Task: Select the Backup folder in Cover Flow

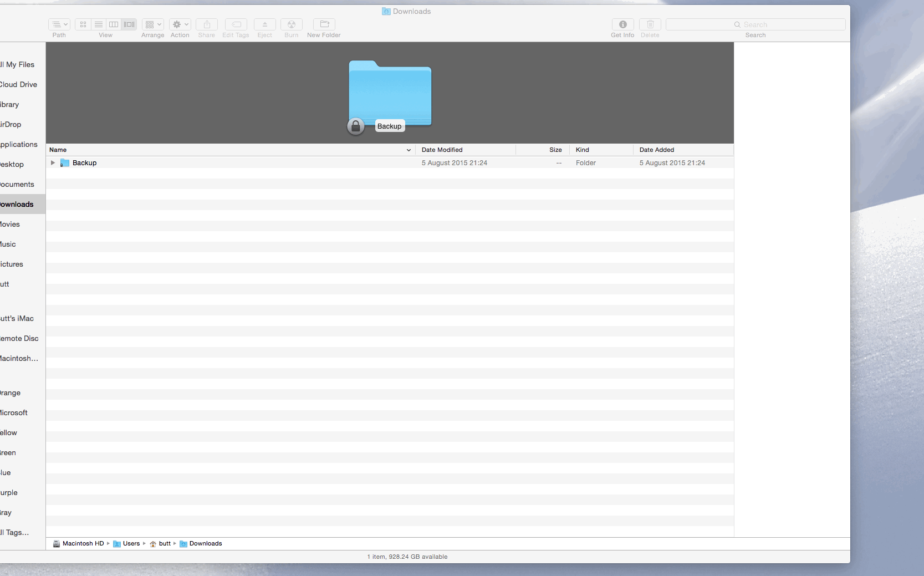Action: [390, 93]
